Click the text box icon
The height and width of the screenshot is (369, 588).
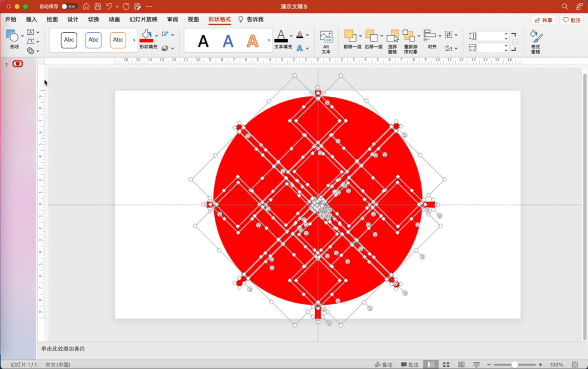pyautogui.click(x=30, y=32)
